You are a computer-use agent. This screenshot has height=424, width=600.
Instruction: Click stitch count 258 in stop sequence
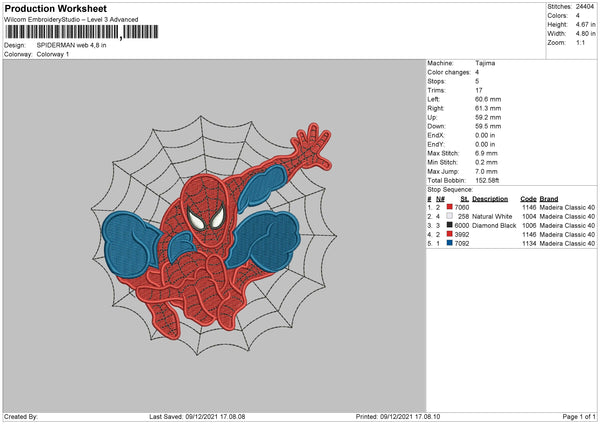pos(463,217)
